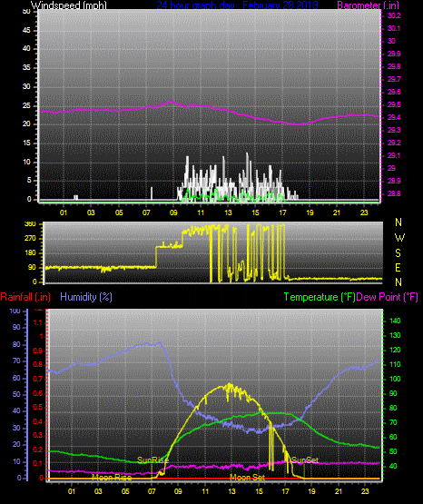Click the 270 wind direction scale value
Image resolution: width=423 pixels, height=504 pixels.
[30, 239]
